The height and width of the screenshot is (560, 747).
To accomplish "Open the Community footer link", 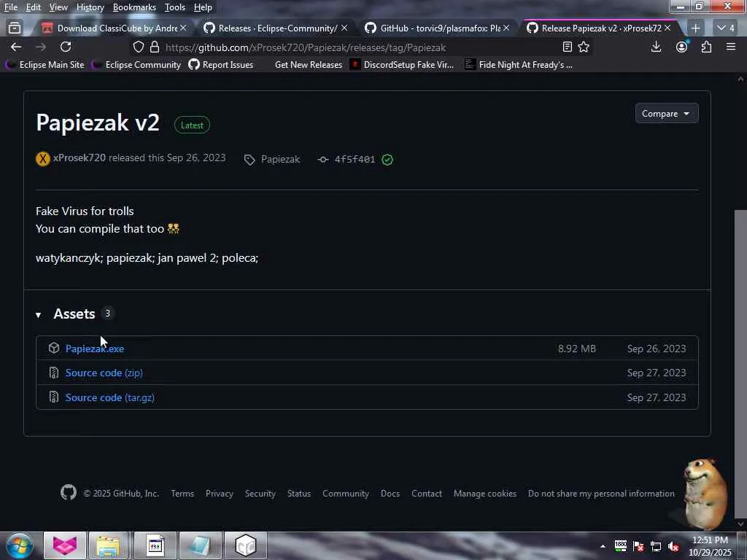I will (346, 494).
